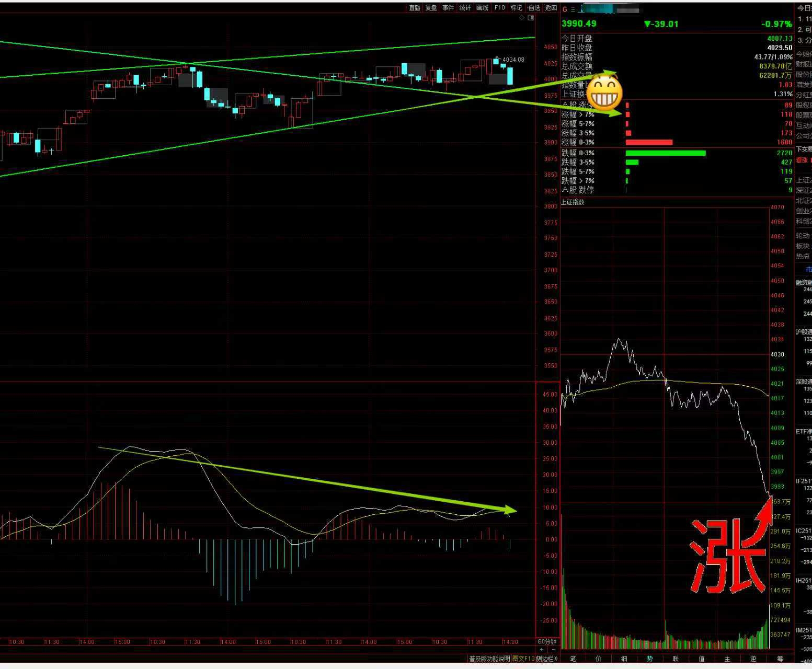Switch to the 势 tab
Screen dimensions: 812x669
tap(650, 659)
